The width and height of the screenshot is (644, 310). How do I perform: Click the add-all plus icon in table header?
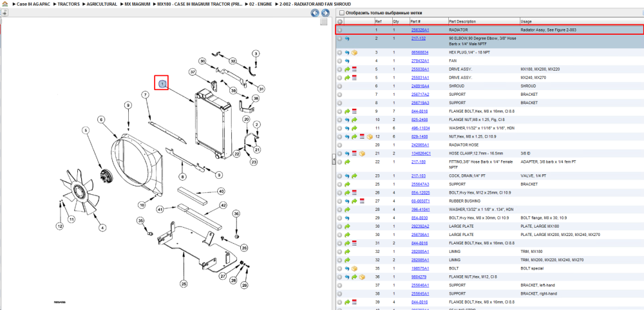339,21
